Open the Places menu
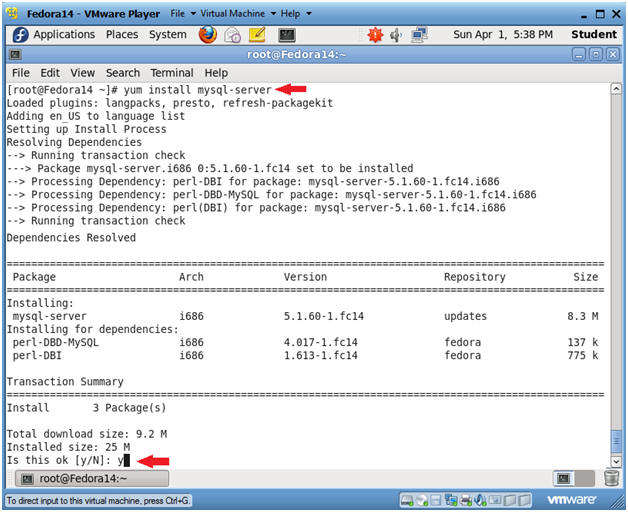This screenshot has height=512, width=628. click(x=122, y=35)
